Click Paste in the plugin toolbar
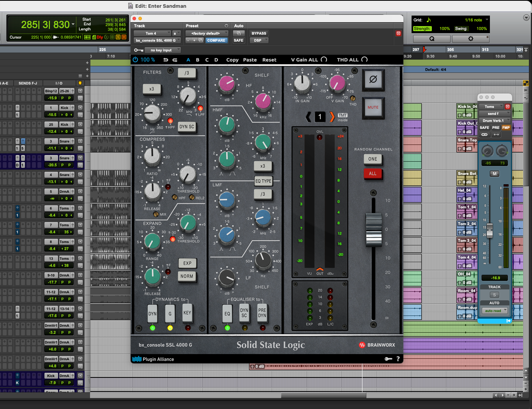The width and height of the screenshot is (532, 409). tap(250, 60)
